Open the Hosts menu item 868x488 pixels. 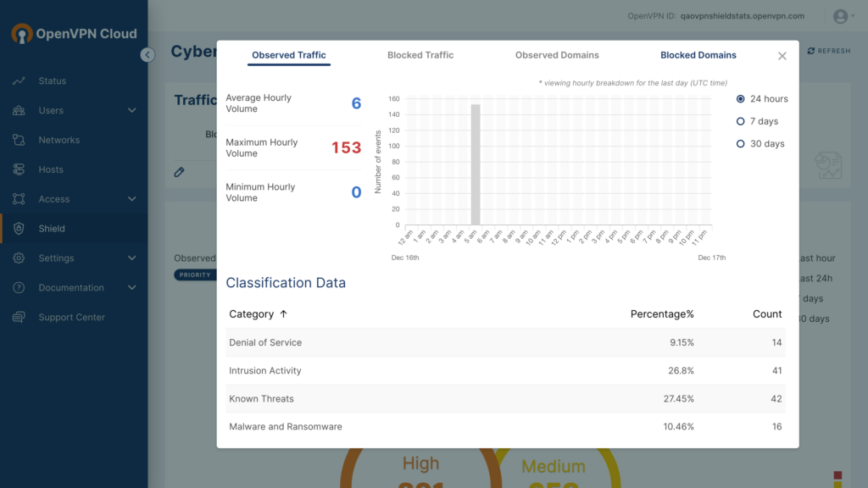74,169
